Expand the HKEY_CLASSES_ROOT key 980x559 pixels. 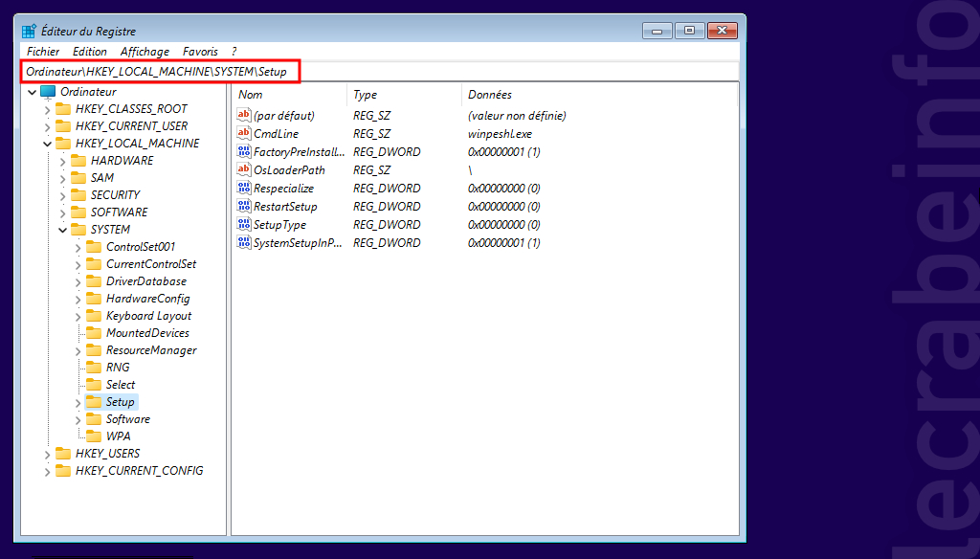(x=48, y=109)
